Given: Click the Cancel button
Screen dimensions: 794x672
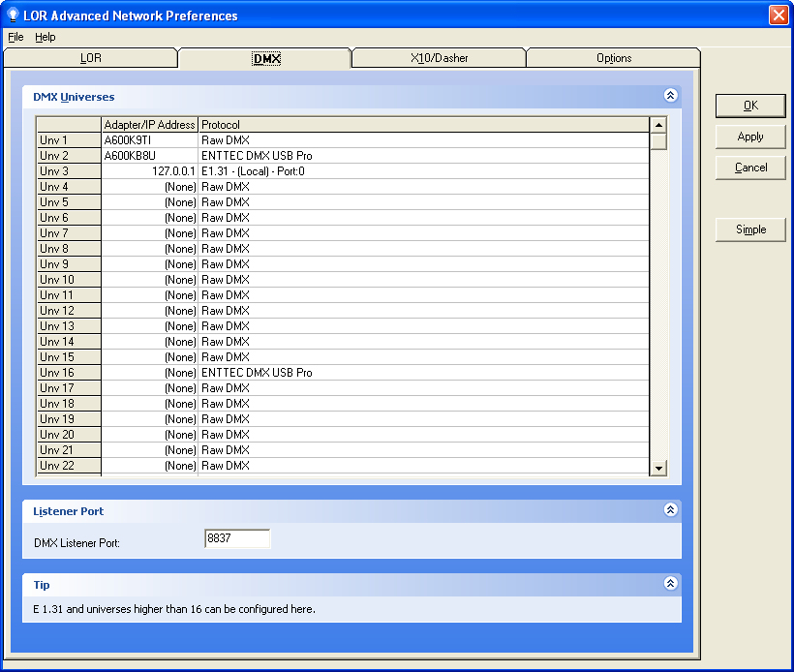Looking at the screenshot, I should [749, 168].
